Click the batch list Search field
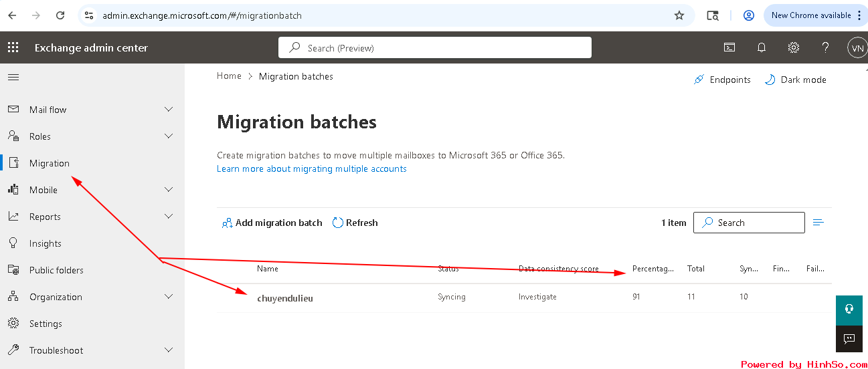 coord(749,223)
